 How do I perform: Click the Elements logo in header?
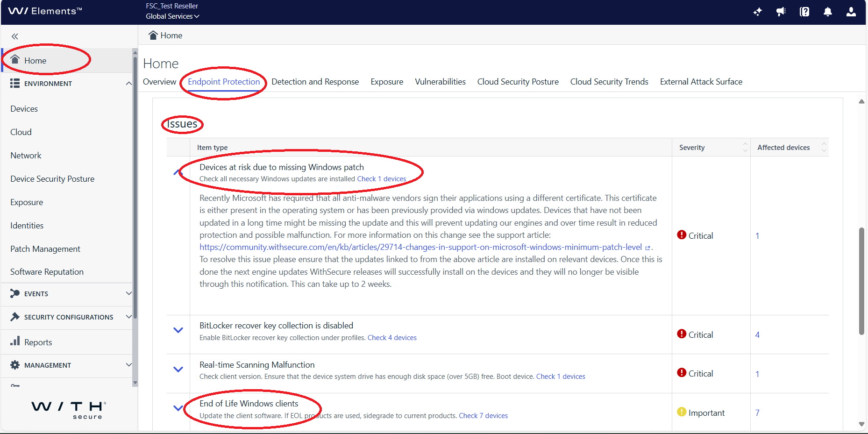point(45,11)
